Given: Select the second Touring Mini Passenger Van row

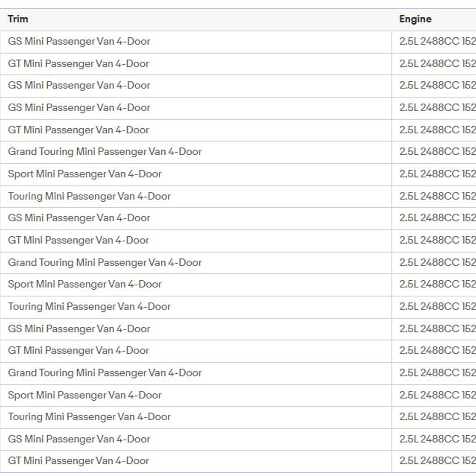Looking at the screenshot, I should pyautogui.click(x=238, y=307).
